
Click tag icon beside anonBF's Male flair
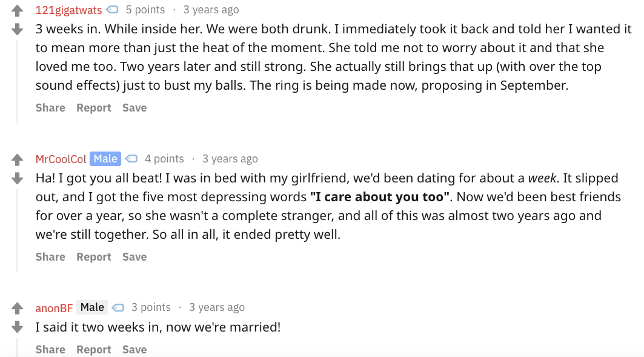118,307
